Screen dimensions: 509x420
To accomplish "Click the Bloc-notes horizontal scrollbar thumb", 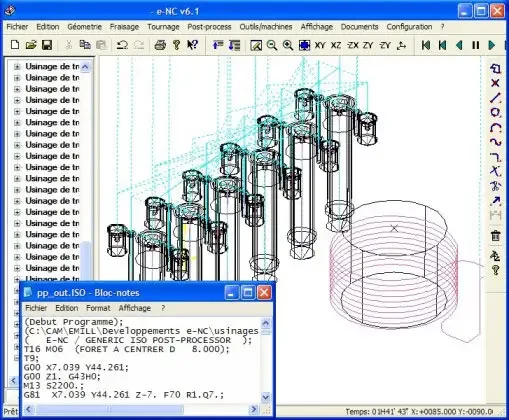I will point(109,409).
